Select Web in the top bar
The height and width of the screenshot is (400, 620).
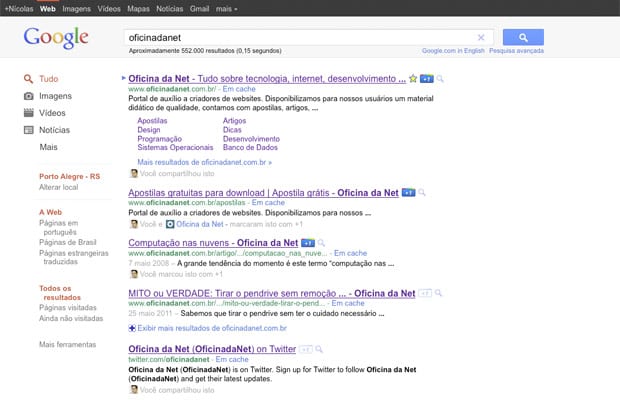[x=47, y=8]
